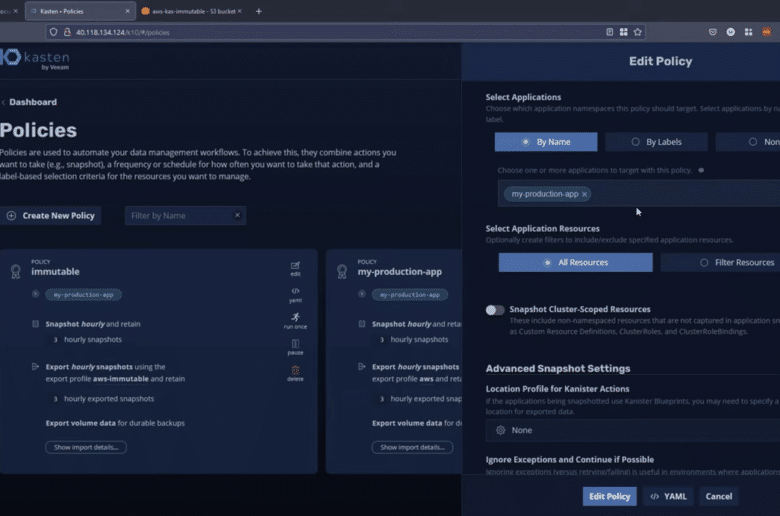Click the orange extension icon in browser toolbar
This screenshot has height=516, width=780.
[766, 32]
